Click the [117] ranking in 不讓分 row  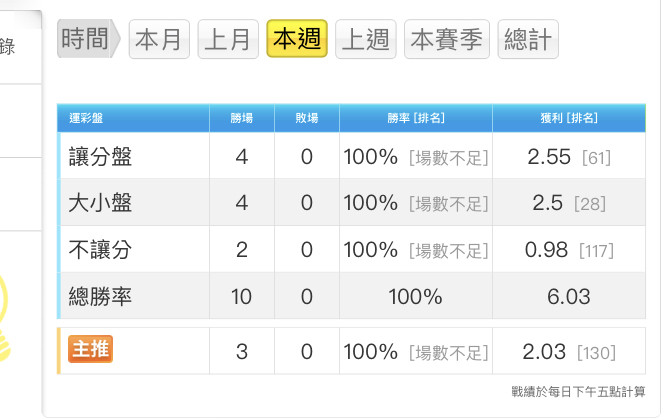click(x=596, y=251)
